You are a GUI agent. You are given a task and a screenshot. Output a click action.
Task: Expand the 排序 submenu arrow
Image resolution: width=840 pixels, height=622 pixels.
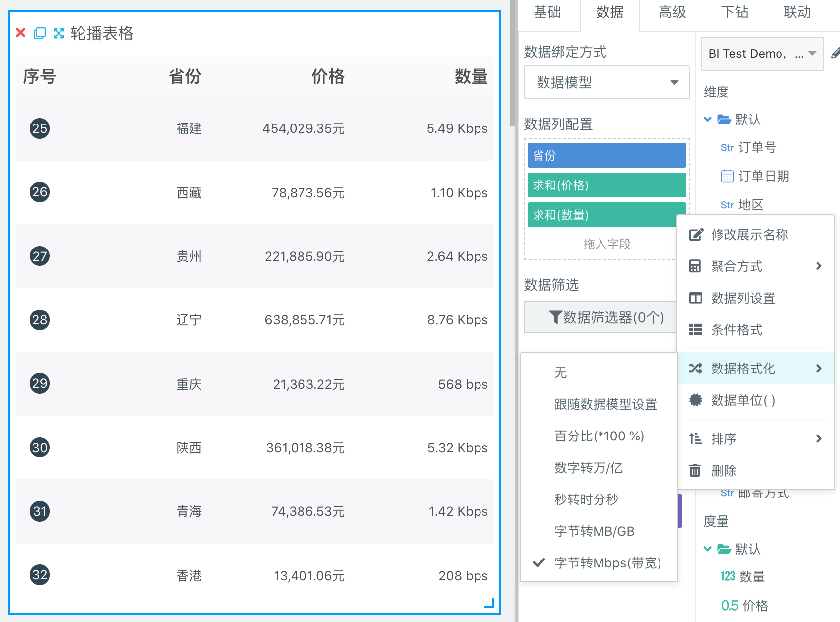click(819, 439)
